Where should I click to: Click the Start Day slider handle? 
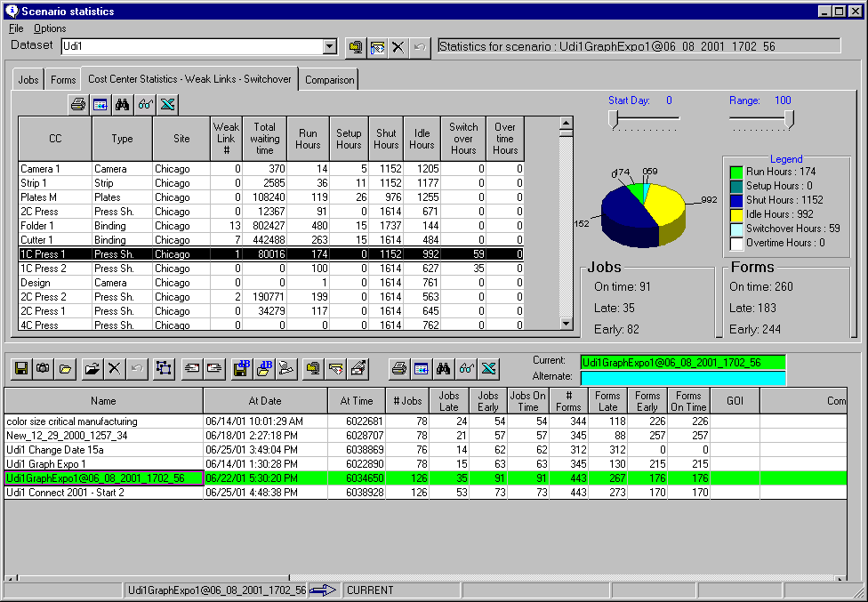(613, 120)
